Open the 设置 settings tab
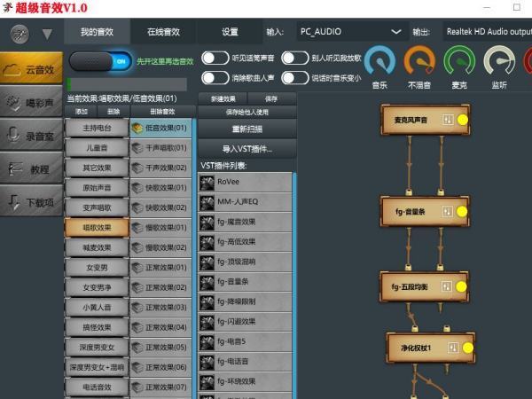 click(x=230, y=32)
